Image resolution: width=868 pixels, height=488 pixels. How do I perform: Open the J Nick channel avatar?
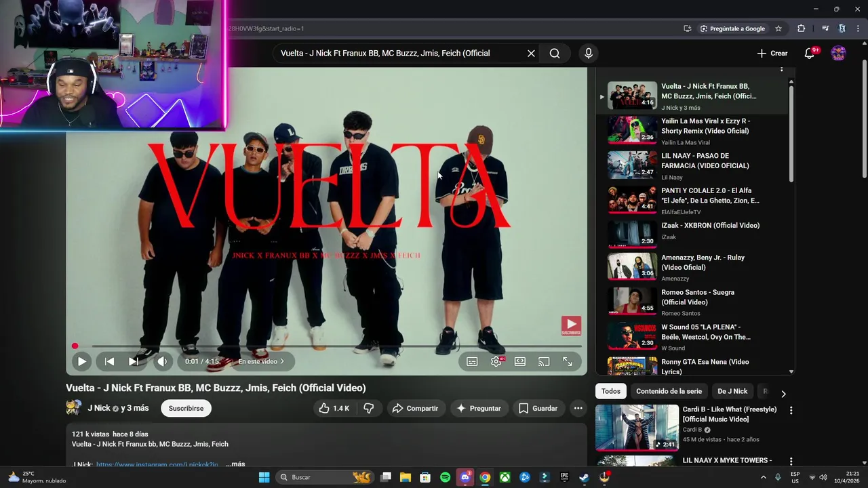point(73,408)
